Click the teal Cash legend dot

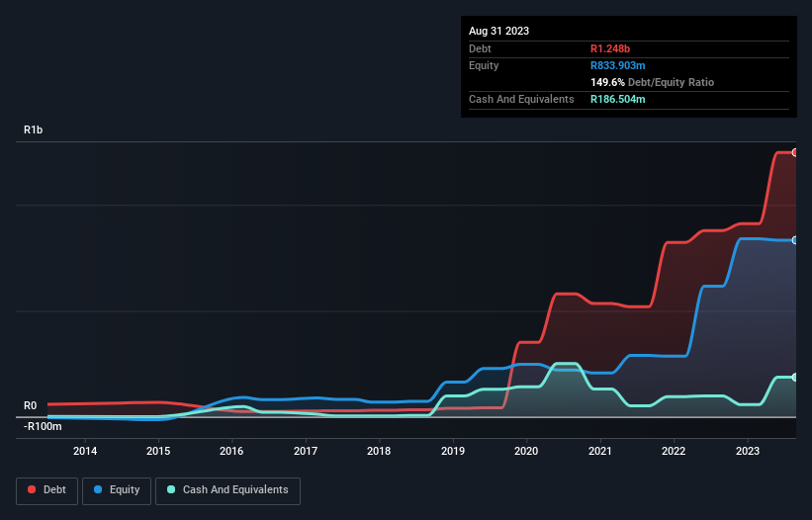click(171, 489)
